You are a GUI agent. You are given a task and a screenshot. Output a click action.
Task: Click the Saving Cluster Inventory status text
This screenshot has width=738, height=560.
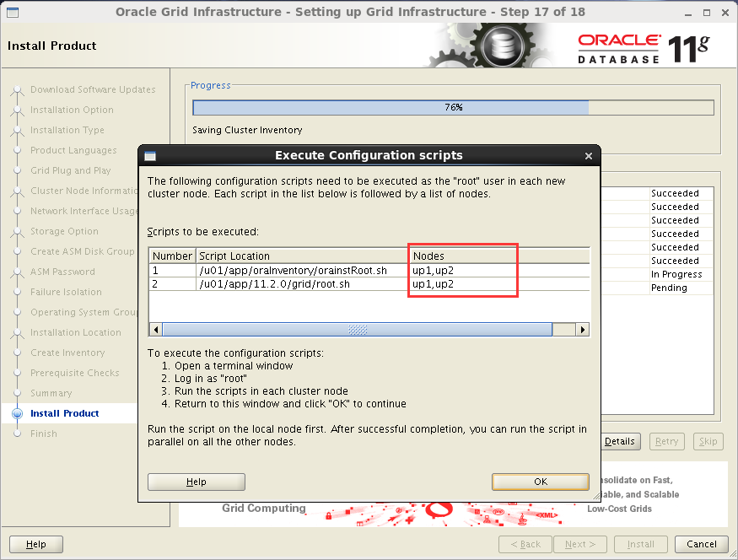pos(247,130)
